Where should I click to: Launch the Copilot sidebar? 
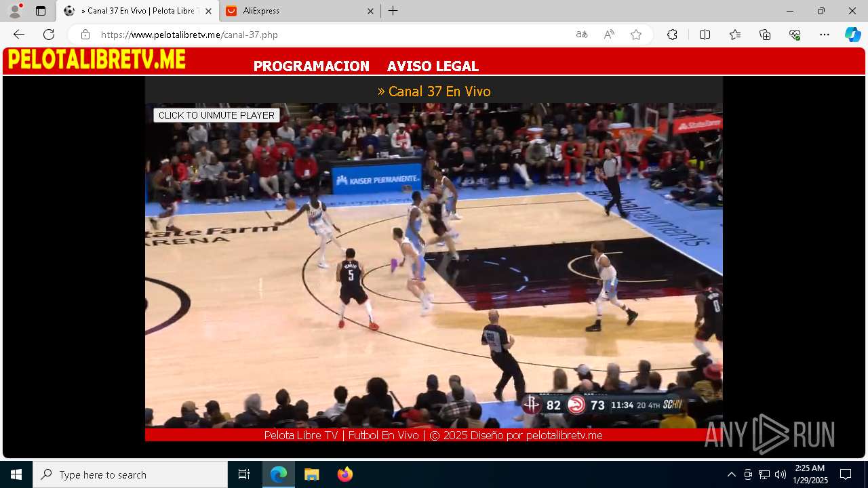[x=853, y=35]
